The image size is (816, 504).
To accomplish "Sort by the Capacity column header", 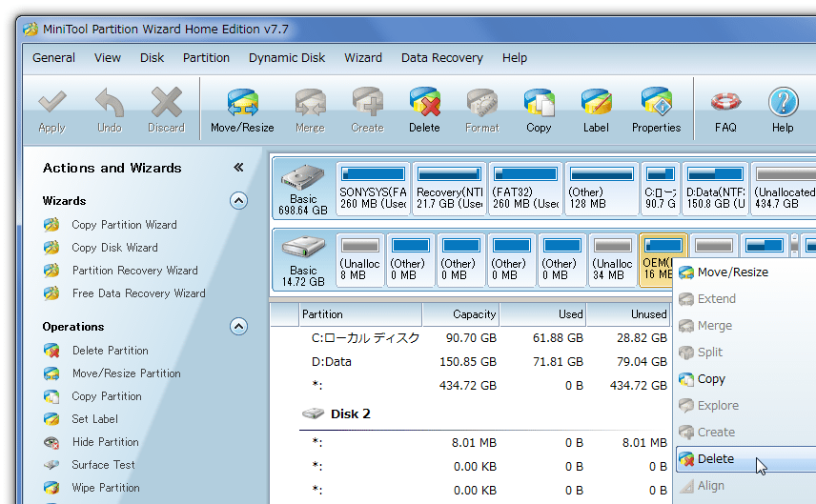I will click(461, 314).
